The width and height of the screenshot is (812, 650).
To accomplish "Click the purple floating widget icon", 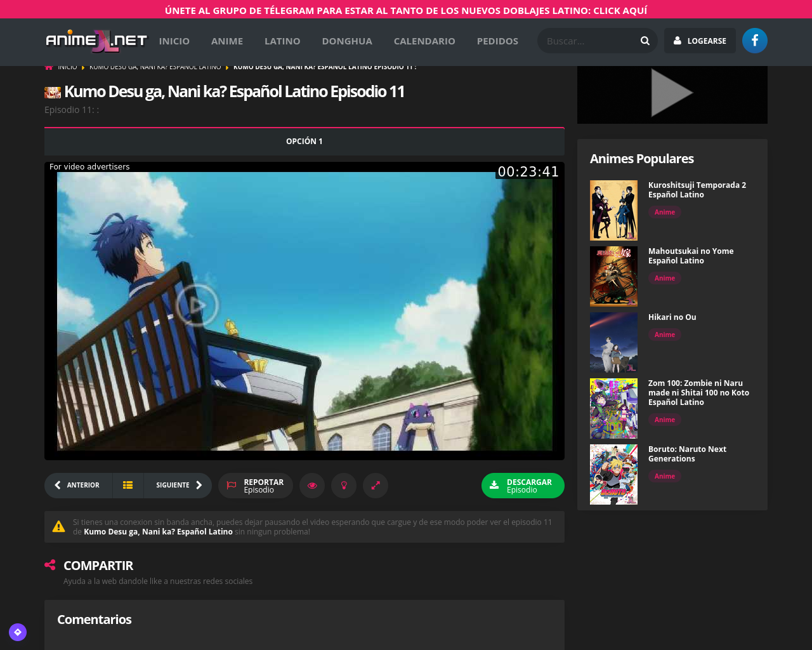I will 18,632.
